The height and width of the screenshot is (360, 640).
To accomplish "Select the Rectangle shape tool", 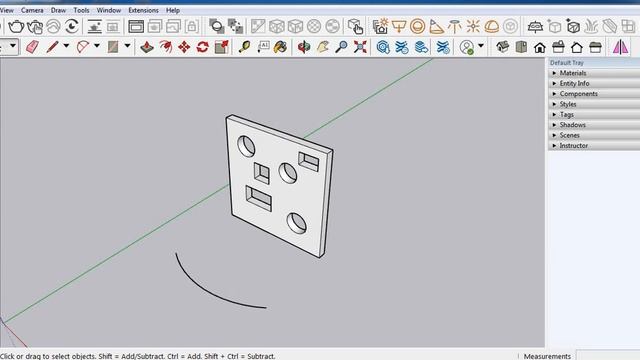I will [x=113, y=47].
